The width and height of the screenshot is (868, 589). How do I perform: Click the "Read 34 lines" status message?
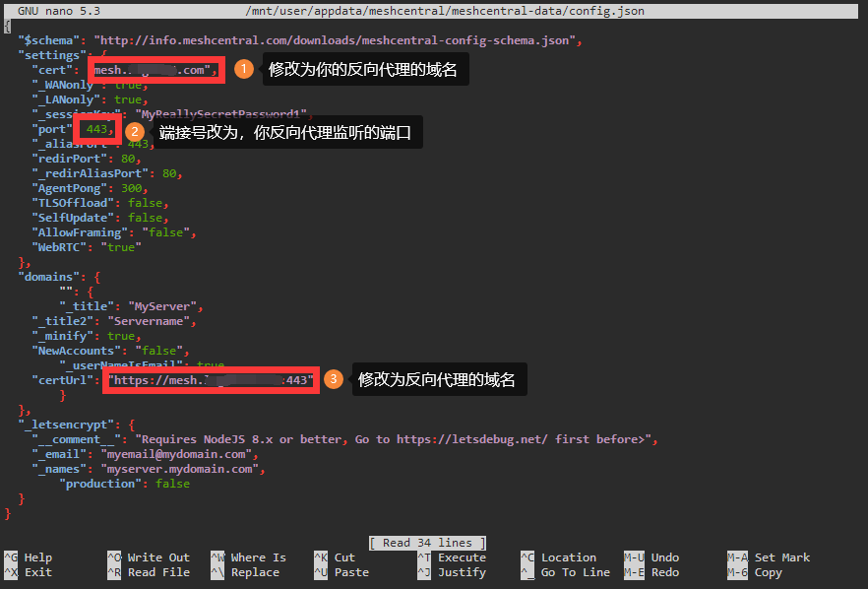click(x=428, y=543)
